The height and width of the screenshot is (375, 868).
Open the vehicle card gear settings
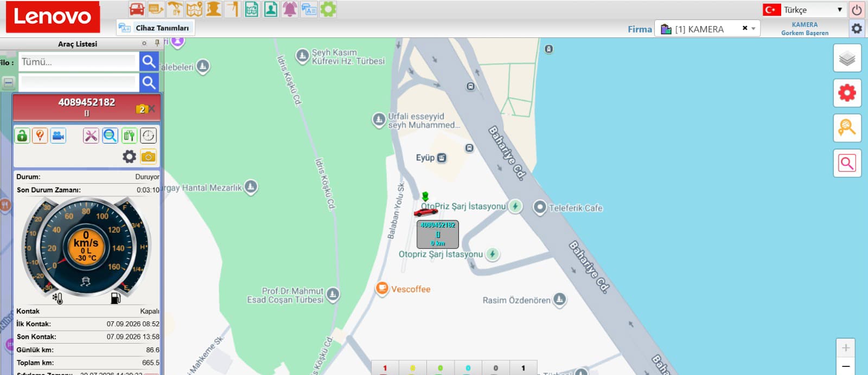tap(129, 157)
